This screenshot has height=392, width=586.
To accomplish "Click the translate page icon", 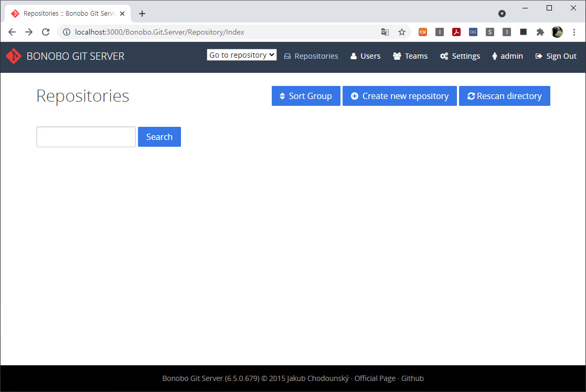I will pyautogui.click(x=385, y=32).
